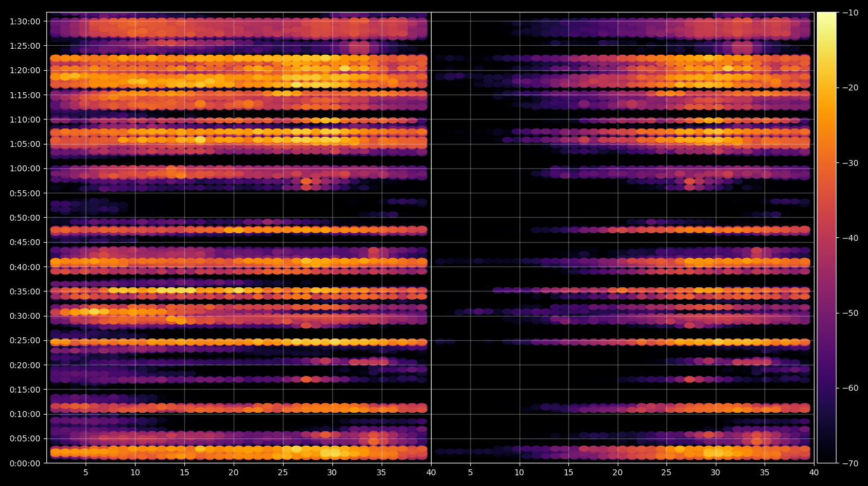The width and height of the screenshot is (868, 486).
Task: Select the 0:10:00 time axis label
Action: 25,414
